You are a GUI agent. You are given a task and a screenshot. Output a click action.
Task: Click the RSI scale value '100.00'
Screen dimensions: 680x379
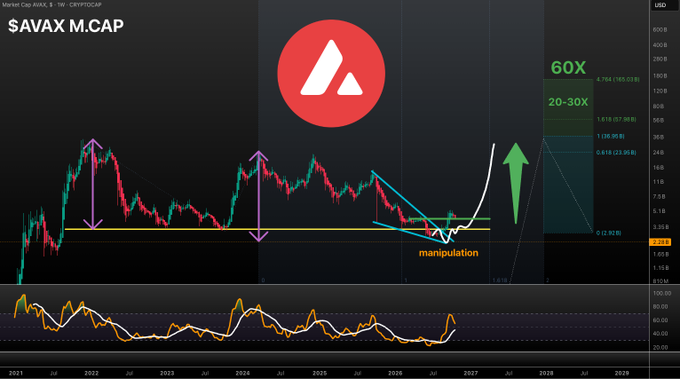[662, 294]
